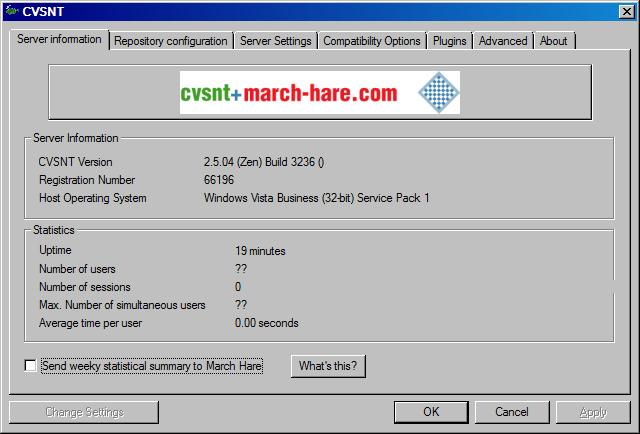Select the Server information tab
640x434 pixels.
59,40
